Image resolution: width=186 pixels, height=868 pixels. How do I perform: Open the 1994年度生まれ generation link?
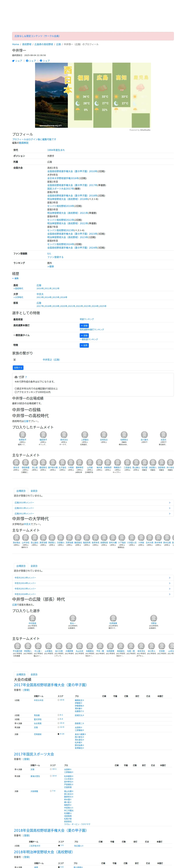coord(56,150)
